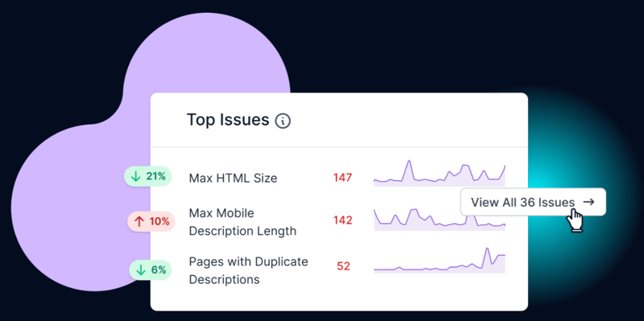Click the up arrow in the 10% badge

click(x=139, y=222)
